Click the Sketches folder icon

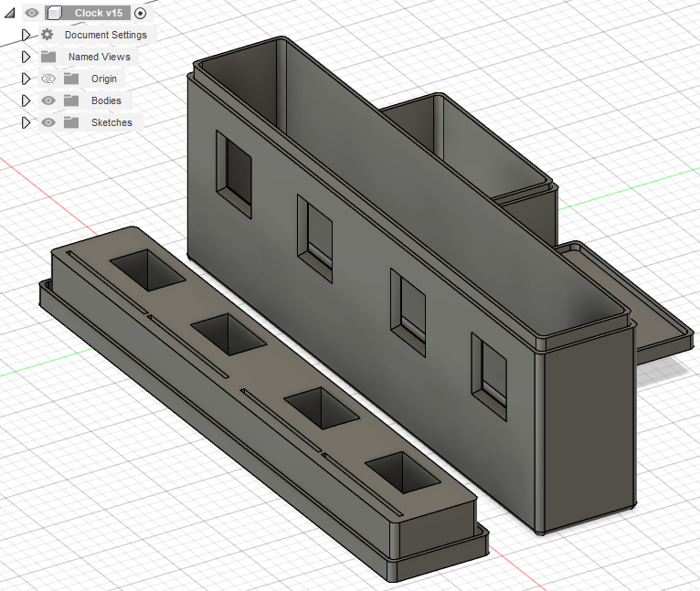(71, 122)
